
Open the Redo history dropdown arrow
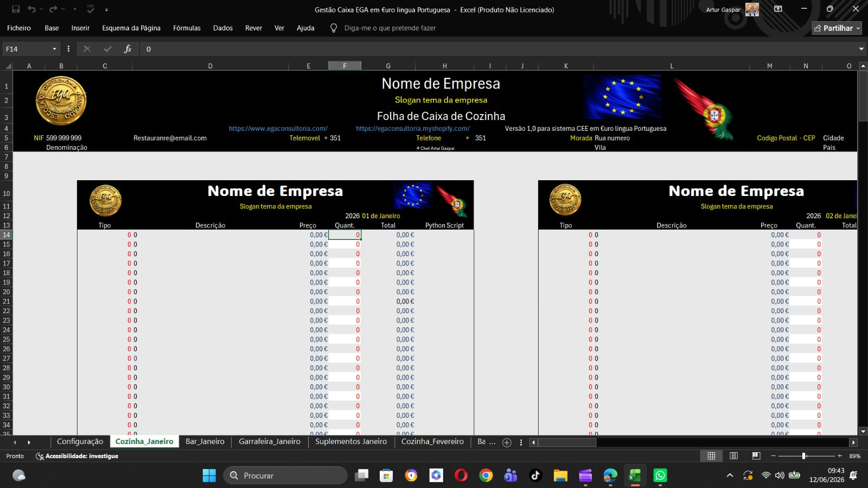coord(63,9)
